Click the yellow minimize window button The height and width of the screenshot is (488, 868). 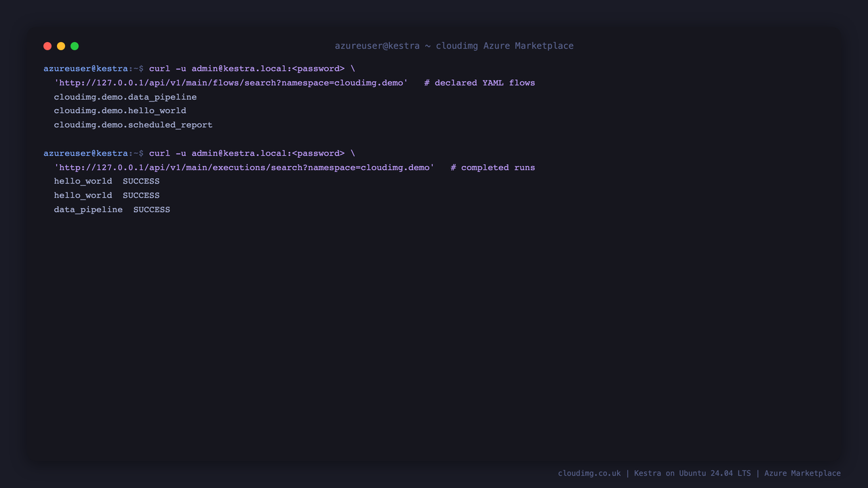[x=61, y=46]
